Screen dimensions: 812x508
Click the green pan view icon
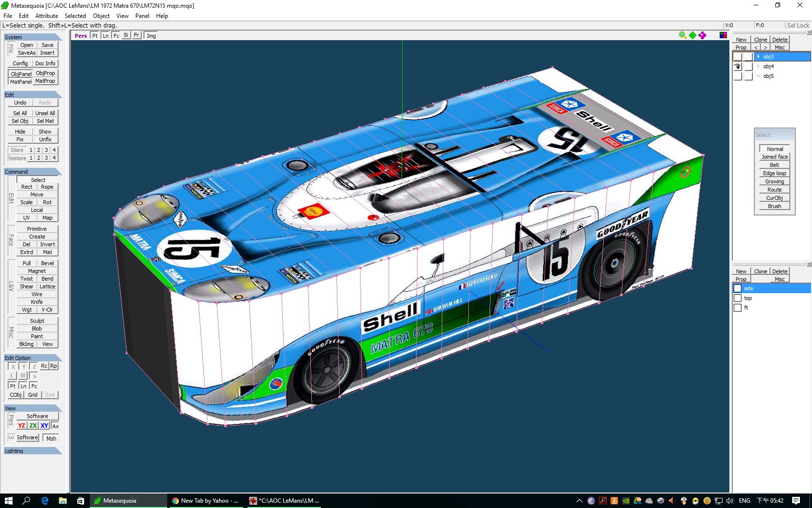tap(693, 35)
